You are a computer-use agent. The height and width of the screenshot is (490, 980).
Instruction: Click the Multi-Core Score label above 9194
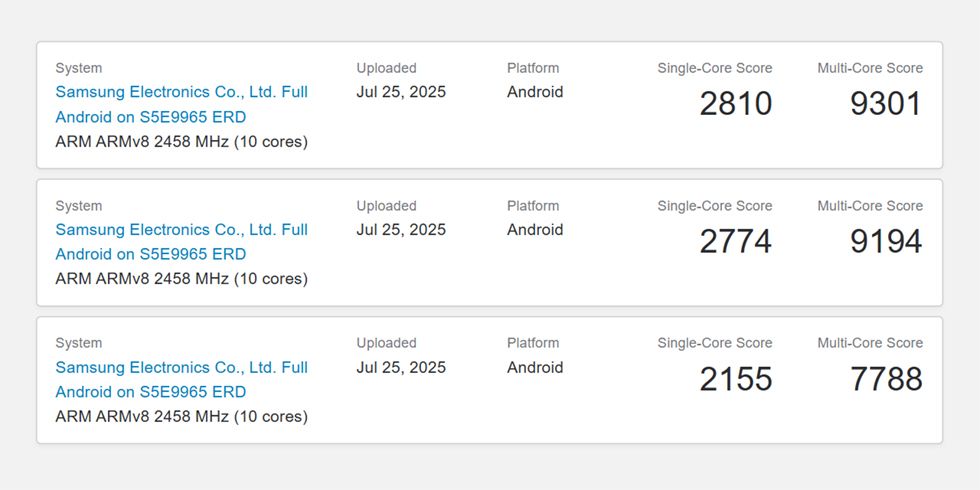tap(870, 206)
